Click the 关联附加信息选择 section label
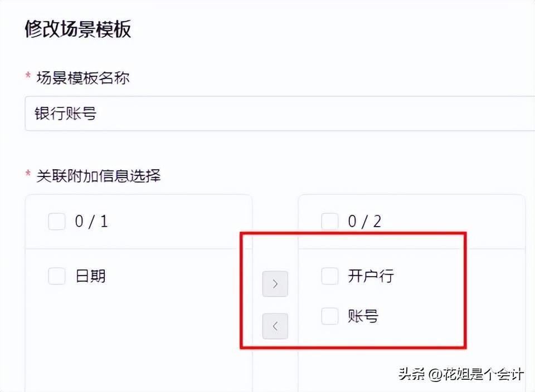 point(99,176)
